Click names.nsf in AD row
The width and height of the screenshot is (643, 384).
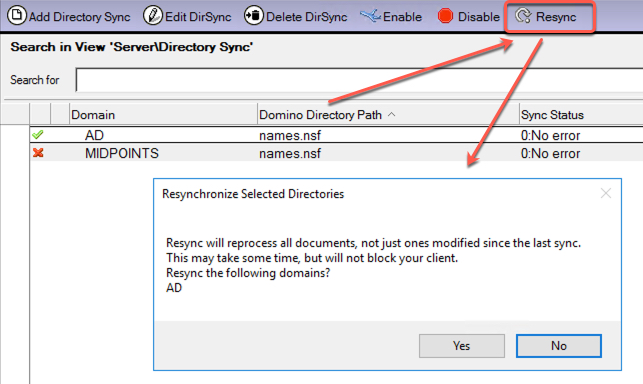pos(290,135)
